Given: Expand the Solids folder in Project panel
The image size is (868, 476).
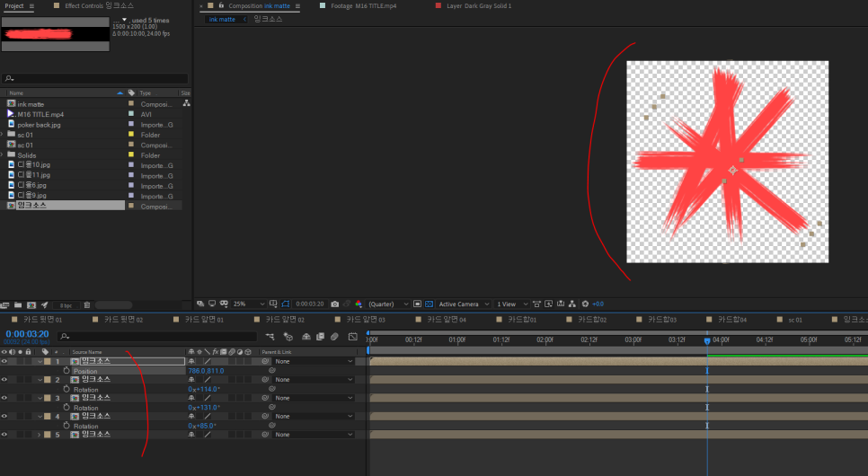Looking at the screenshot, I should [x=2, y=155].
